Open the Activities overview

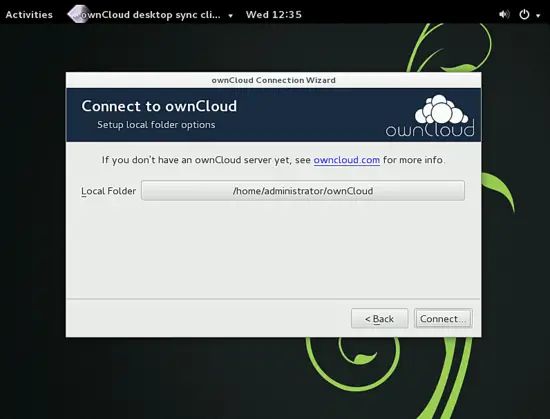click(29, 15)
